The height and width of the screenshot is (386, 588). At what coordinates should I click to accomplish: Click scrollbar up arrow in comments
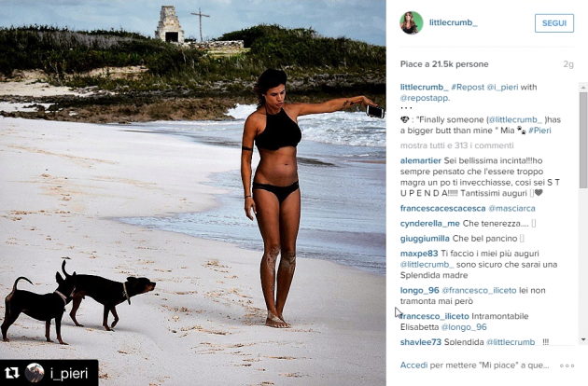[x=583, y=88]
